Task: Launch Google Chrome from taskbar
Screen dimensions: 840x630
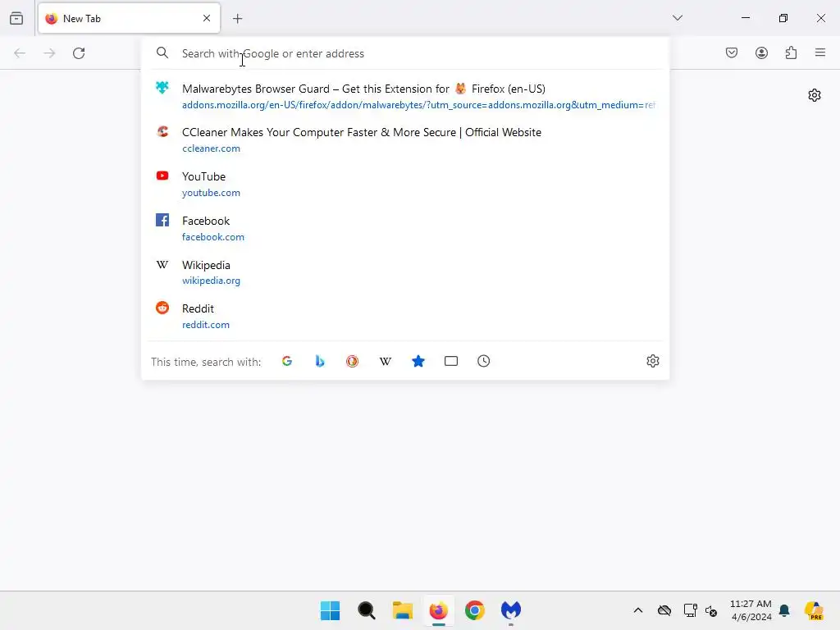Action: point(475,610)
